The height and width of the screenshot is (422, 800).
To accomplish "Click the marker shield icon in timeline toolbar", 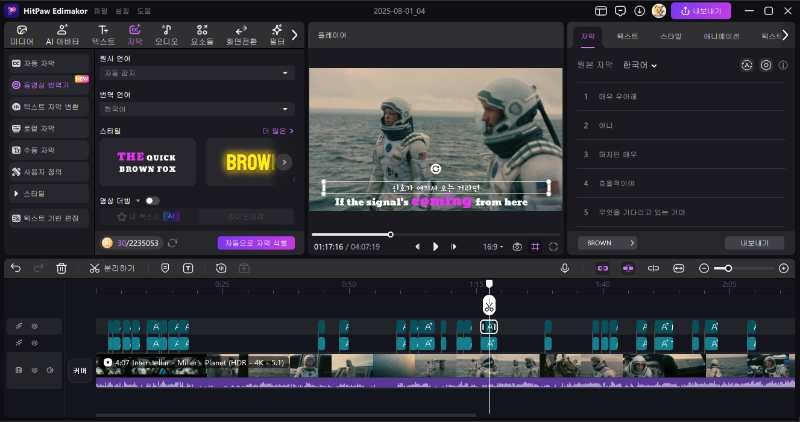I will (x=165, y=268).
